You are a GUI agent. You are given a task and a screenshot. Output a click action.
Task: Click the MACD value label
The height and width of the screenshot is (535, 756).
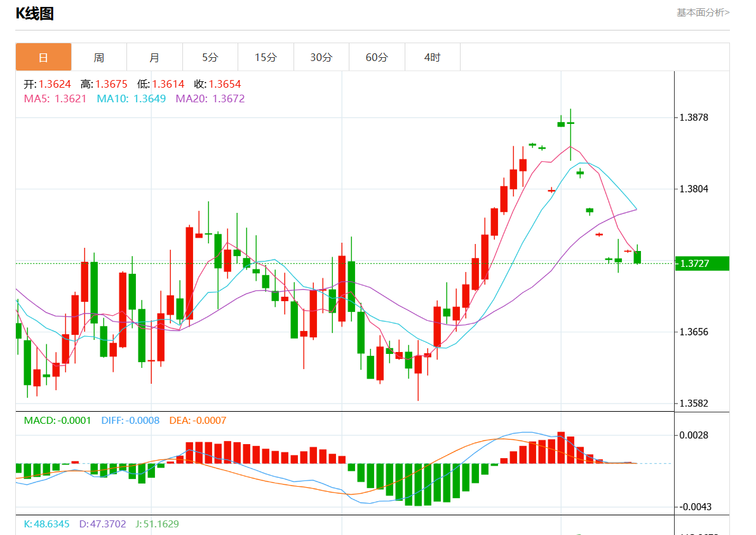(x=57, y=421)
